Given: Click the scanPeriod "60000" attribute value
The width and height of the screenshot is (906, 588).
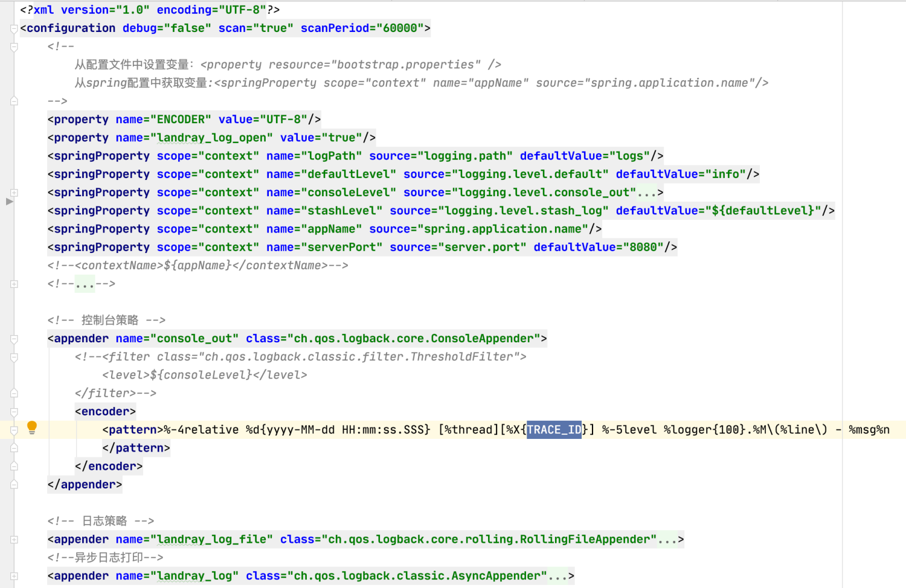Looking at the screenshot, I should point(400,28).
